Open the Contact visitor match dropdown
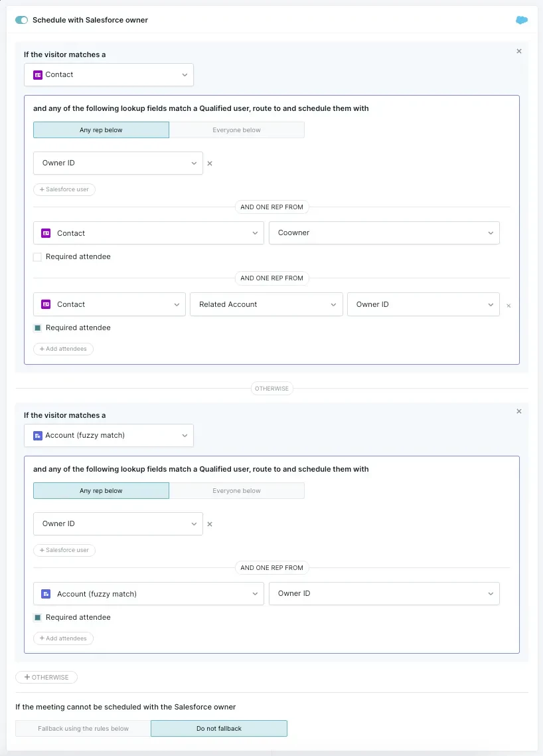Image resolution: width=543 pixels, height=756 pixels. 109,74
